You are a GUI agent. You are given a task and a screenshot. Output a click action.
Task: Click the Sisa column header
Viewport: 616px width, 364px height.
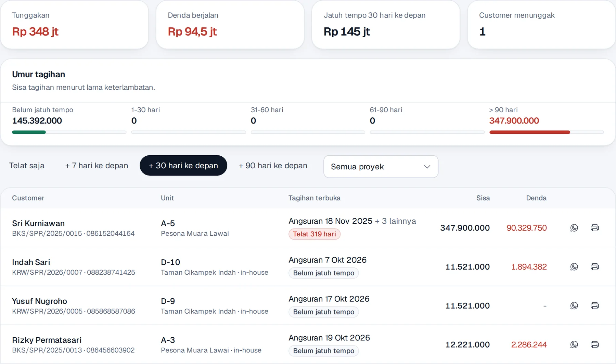click(x=483, y=198)
